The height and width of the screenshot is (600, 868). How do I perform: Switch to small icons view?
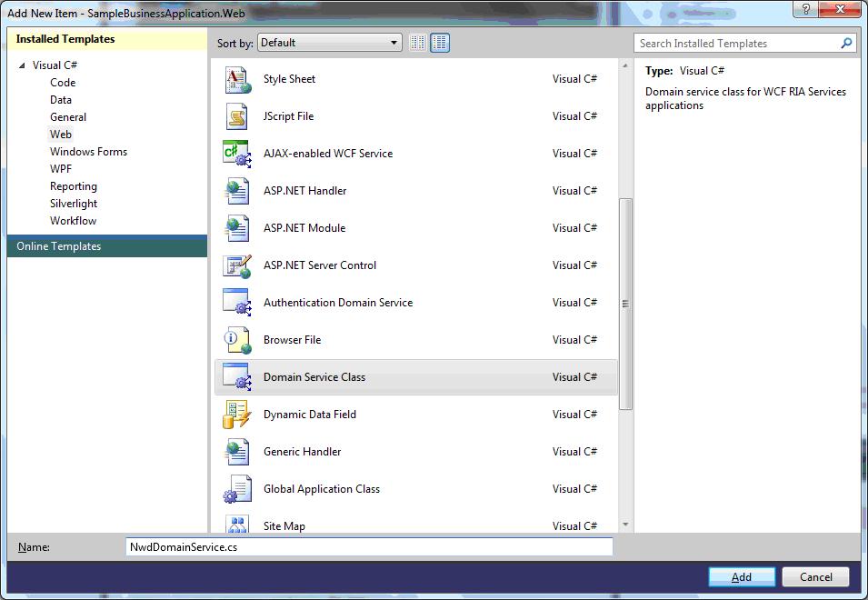pyautogui.click(x=418, y=43)
